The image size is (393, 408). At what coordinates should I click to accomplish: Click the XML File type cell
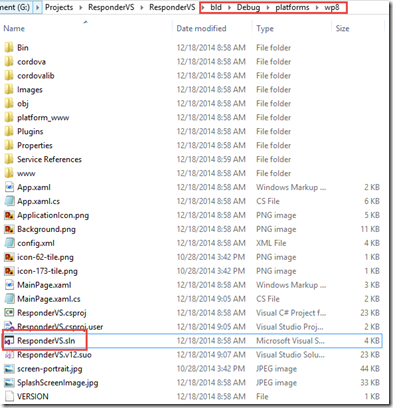(x=271, y=243)
